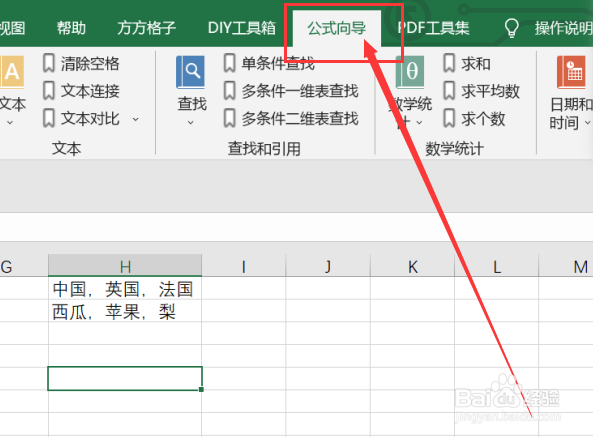Click bookmark icon beside 多条件二维表查找
593x437 pixels.
[x=230, y=118]
